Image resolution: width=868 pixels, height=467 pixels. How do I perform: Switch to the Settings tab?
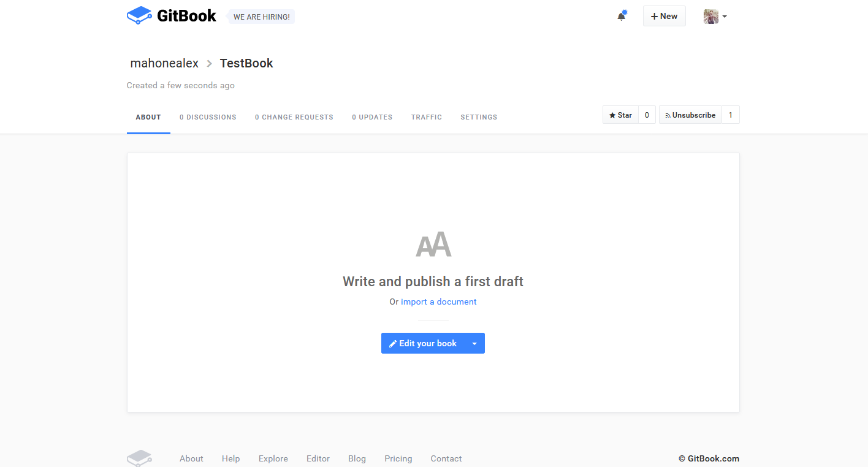click(x=479, y=117)
